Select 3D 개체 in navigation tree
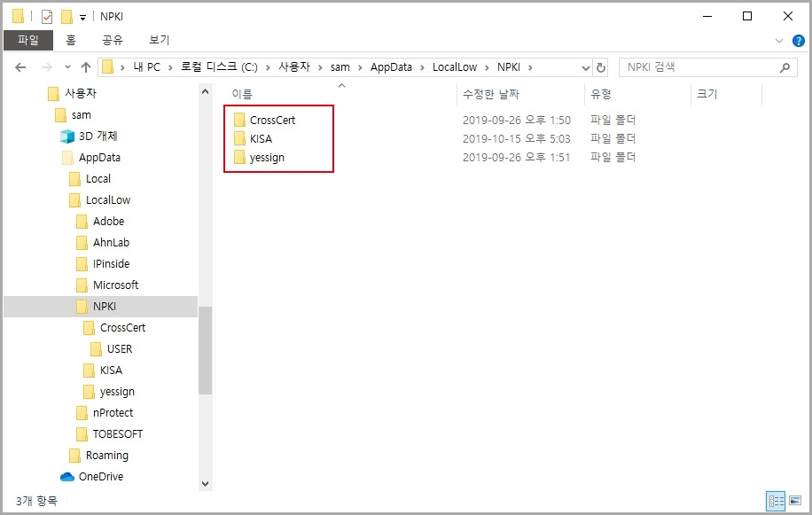 (x=89, y=137)
